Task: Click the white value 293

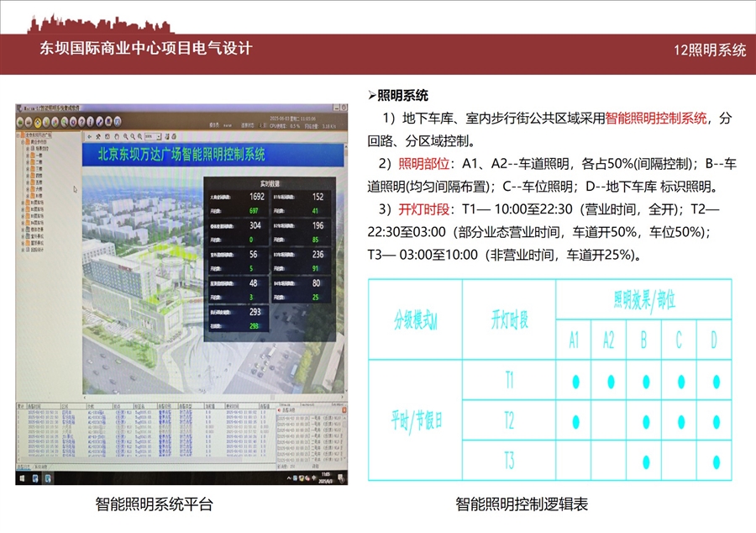Action: 255,312
